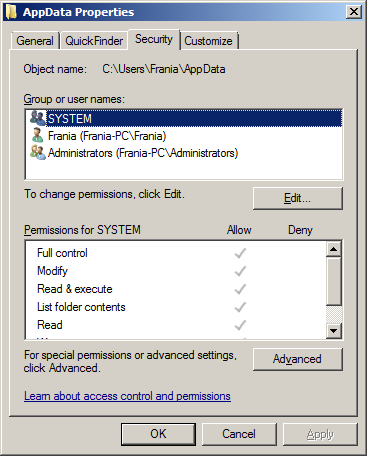Click the folder icon in title bar
Screen dimensions: 367x456
point(11,12)
